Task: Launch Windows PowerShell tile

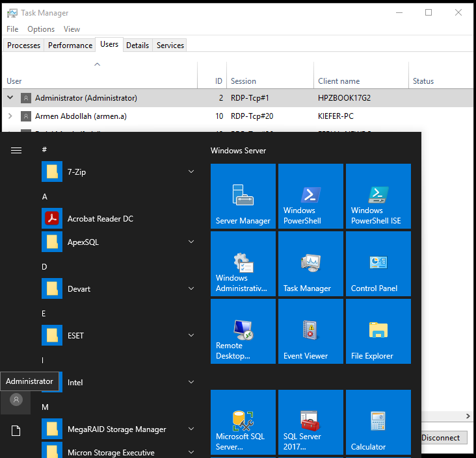Action: 311,196
